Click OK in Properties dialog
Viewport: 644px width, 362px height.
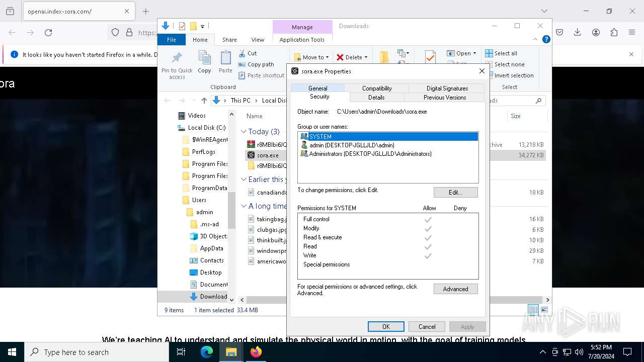tap(386, 327)
